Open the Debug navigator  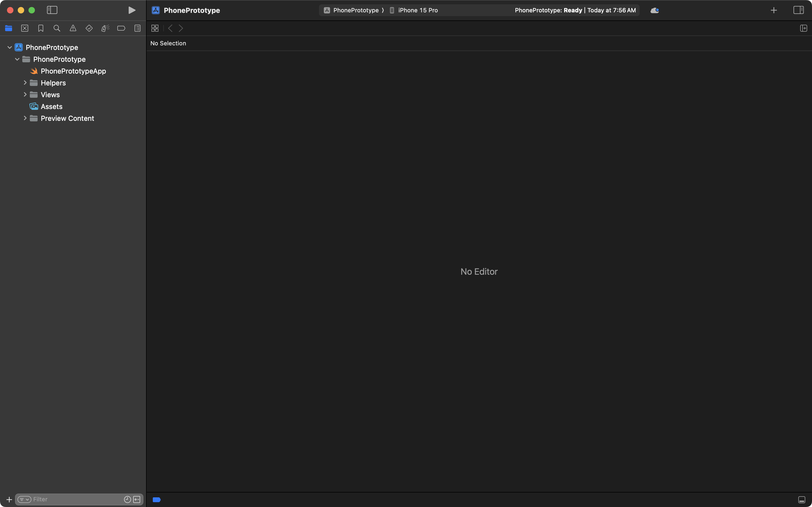[105, 28]
